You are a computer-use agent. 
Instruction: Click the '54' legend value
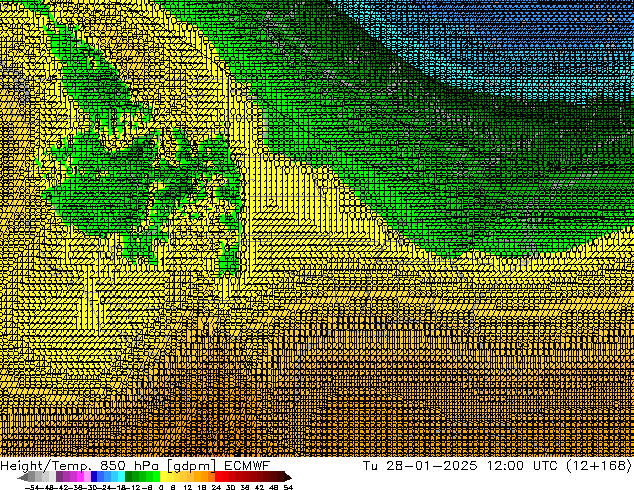pos(288,487)
